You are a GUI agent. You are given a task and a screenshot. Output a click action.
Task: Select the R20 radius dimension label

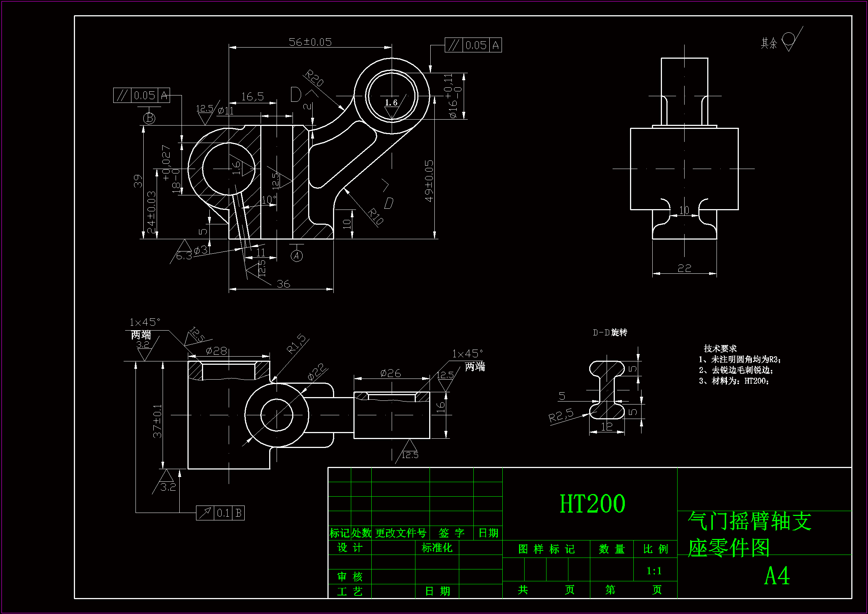pos(314,78)
